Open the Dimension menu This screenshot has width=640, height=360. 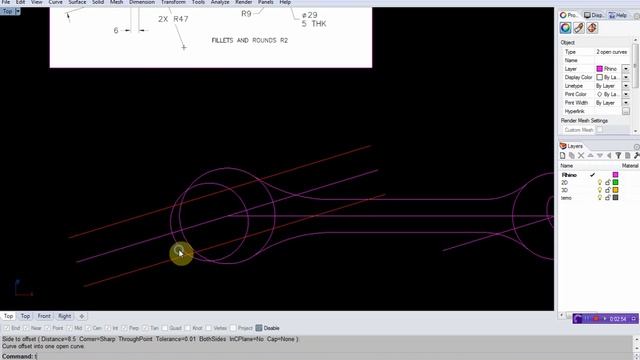(142, 2)
